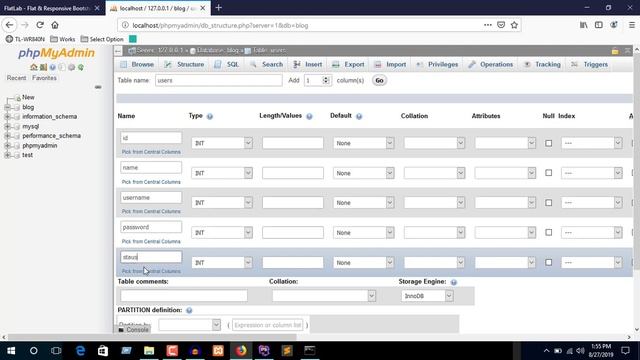Open Index dropdown for id column

pos(591,143)
